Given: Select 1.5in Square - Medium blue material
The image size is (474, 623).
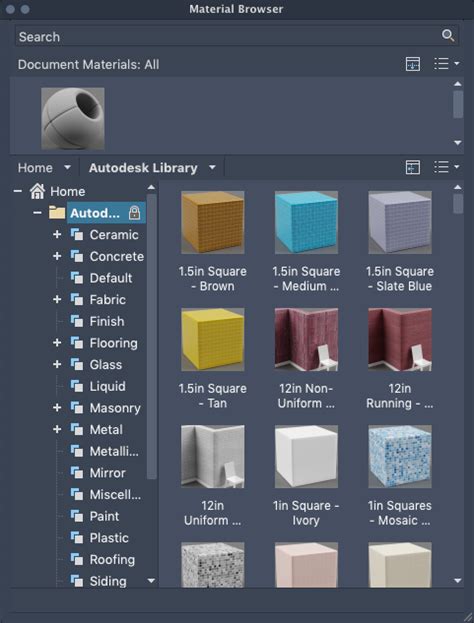Looking at the screenshot, I should click(x=306, y=222).
